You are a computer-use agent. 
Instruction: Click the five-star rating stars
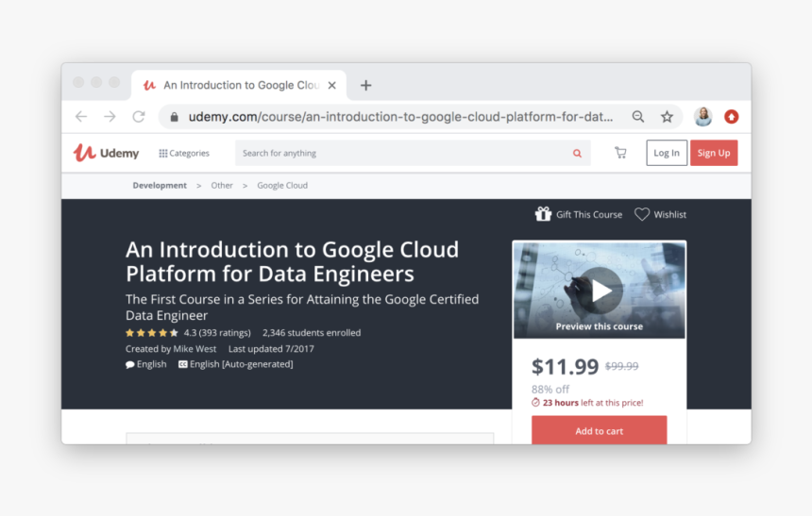pos(152,333)
